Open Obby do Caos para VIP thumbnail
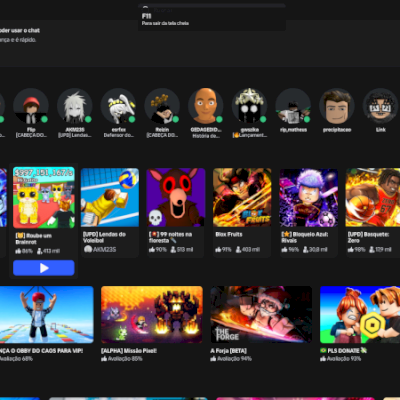 tap(47, 315)
